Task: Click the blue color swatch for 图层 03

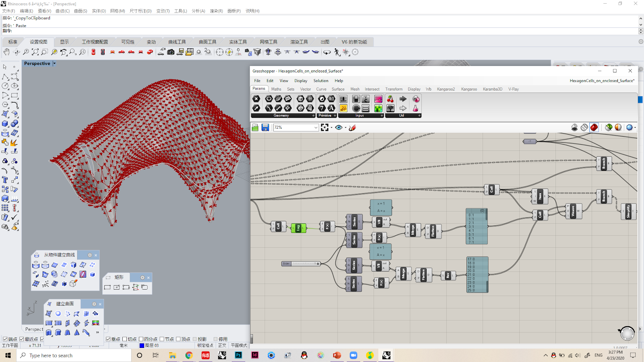Action: 141,345
